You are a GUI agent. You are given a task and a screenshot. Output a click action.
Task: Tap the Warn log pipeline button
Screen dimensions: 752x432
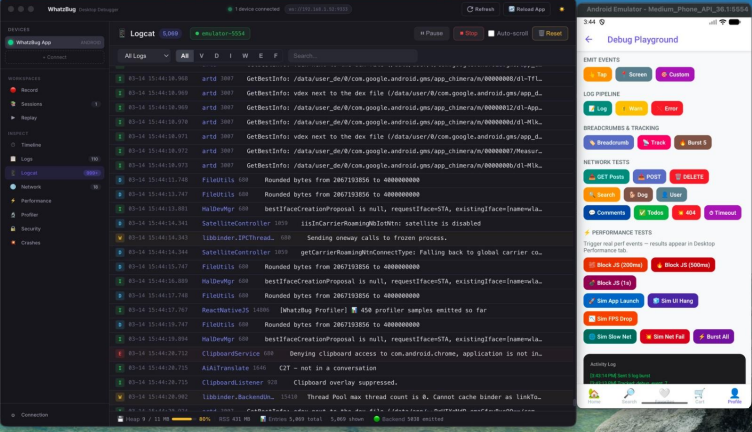(x=631, y=108)
